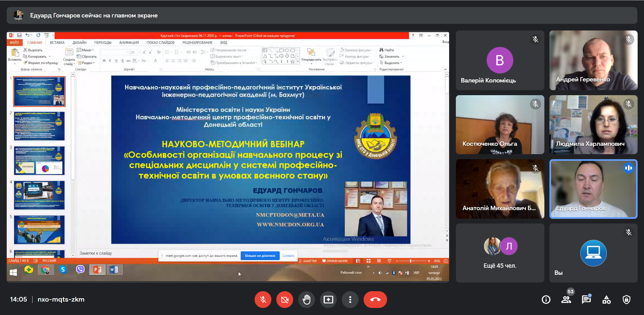Open the ВСТАВКА ribbon tab
644x315 pixels.
(57, 43)
